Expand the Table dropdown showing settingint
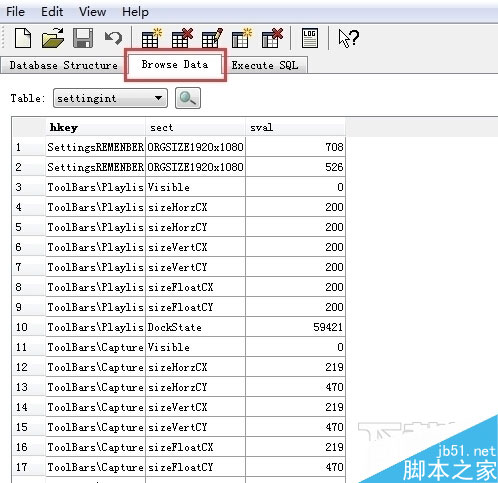The height and width of the screenshot is (483, 498). coord(110,98)
